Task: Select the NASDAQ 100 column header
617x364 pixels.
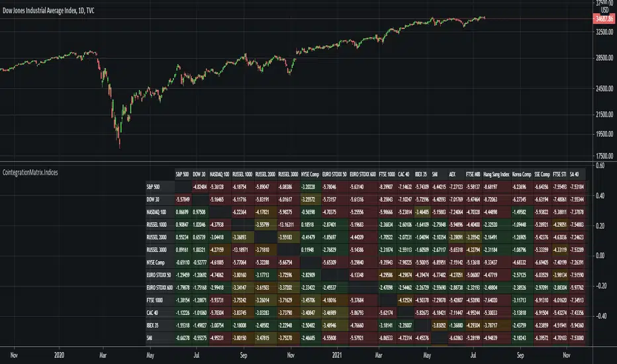Action: [x=219, y=174]
